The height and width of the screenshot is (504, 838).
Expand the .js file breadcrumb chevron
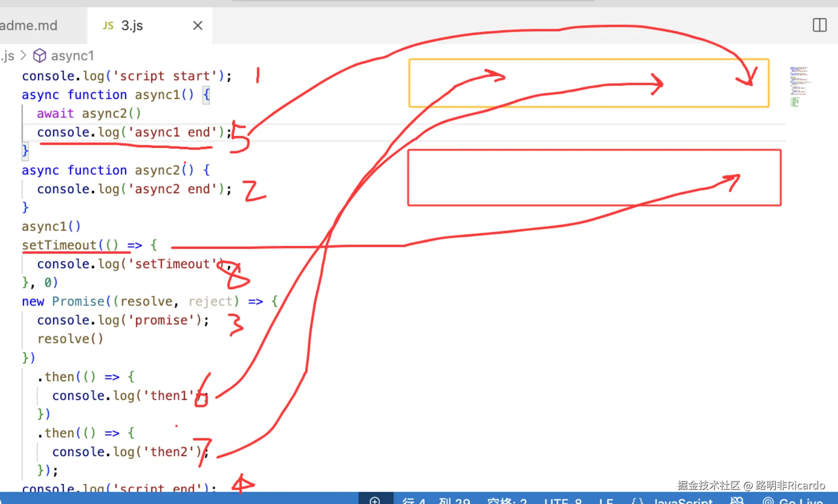24,55
